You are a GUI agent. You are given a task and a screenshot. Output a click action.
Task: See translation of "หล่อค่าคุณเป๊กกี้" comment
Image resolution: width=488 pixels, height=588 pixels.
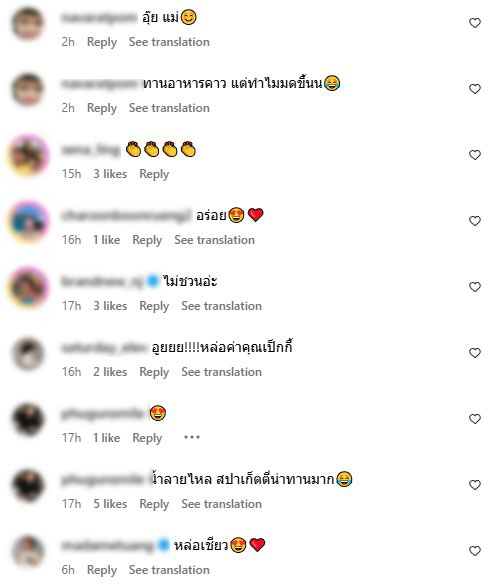(221, 372)
